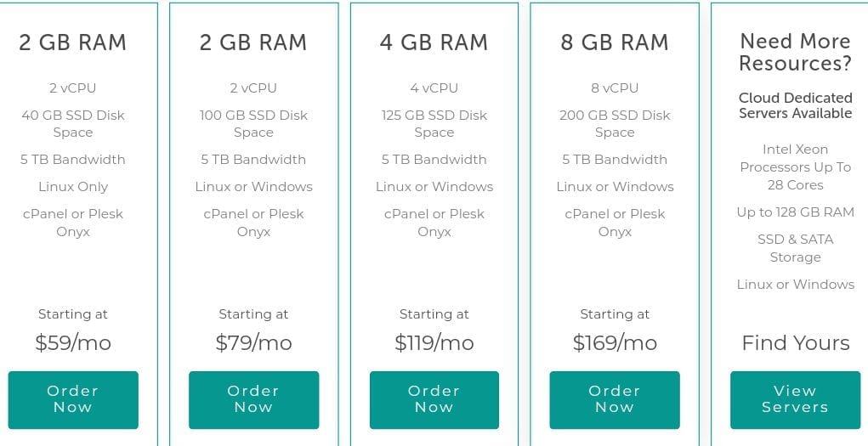The height and width of the screenshot is (446, 868).
Task: Click Cloud Dedicated Servers Available text
Action: [796, 105]
